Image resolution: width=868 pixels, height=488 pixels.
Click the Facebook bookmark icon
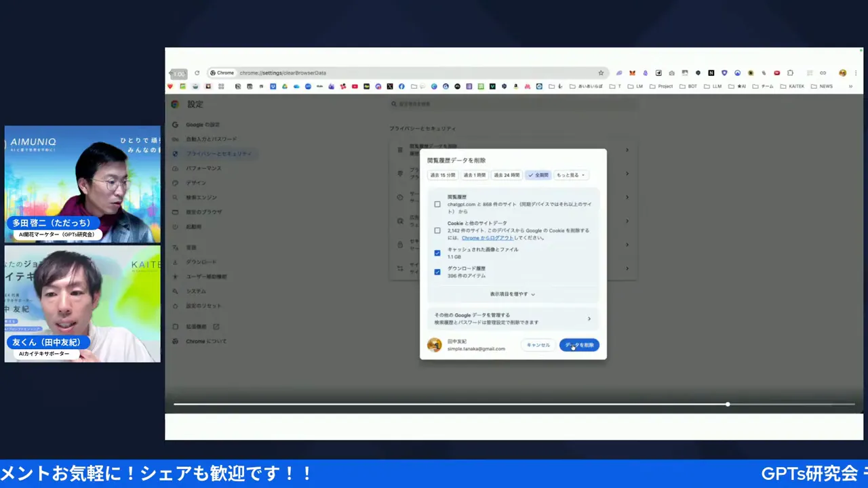point(401,86)
